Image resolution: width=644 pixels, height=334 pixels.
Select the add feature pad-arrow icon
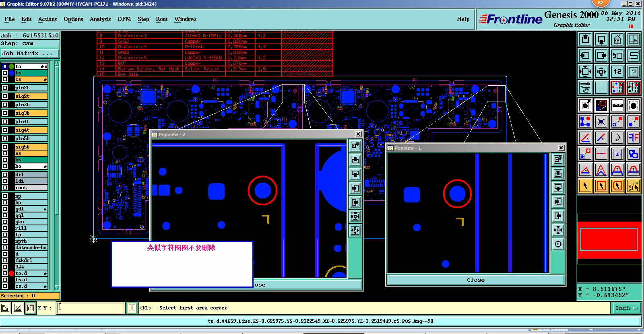pyautogui.click(x=585, y=105)
